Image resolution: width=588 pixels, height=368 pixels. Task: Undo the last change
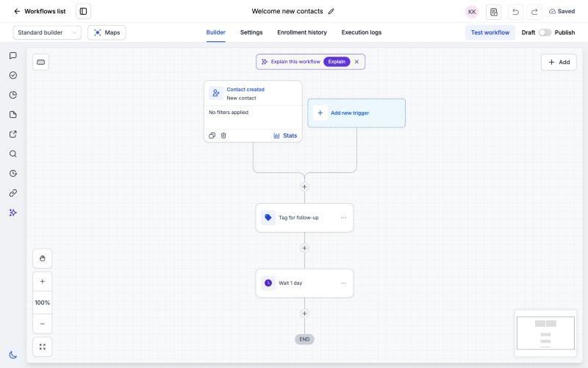coord(516,12)
